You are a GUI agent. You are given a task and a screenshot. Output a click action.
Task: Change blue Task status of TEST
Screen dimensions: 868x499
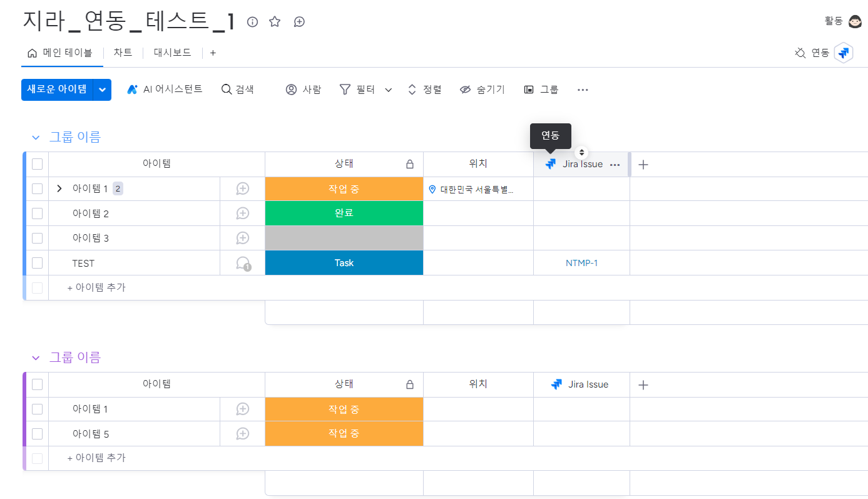pos(344,263)
